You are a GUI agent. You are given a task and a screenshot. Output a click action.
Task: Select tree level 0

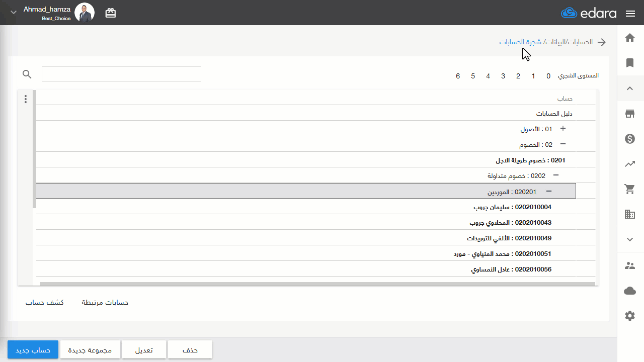548,76
